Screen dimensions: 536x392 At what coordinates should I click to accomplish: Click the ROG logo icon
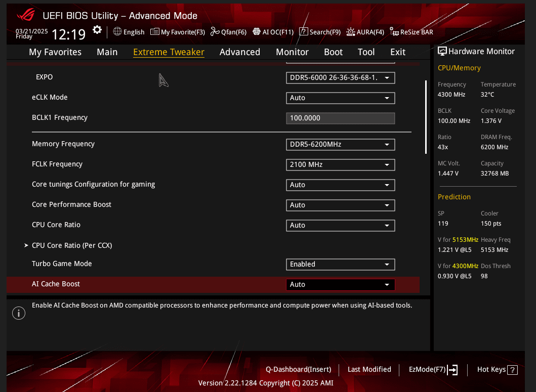(26, 15)
